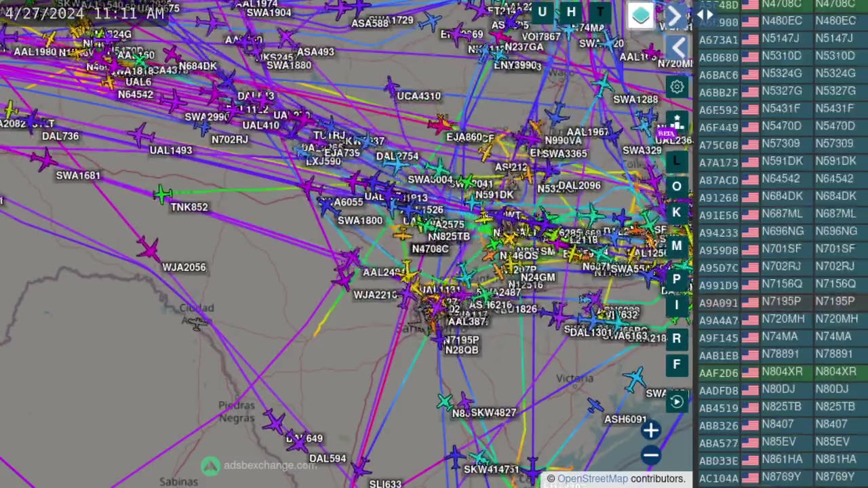Select the orange N825TB aircraft icon
Screen dimensions: 868x488
(403, 235)
